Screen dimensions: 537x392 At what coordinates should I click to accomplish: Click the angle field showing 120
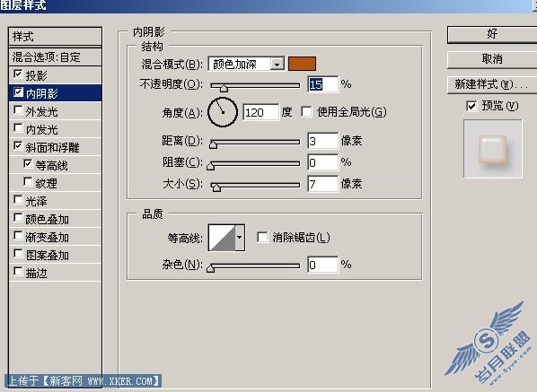[x=261, y=112]
